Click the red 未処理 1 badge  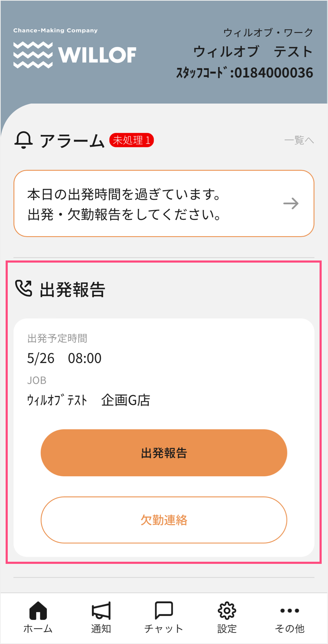pos(131,140)
